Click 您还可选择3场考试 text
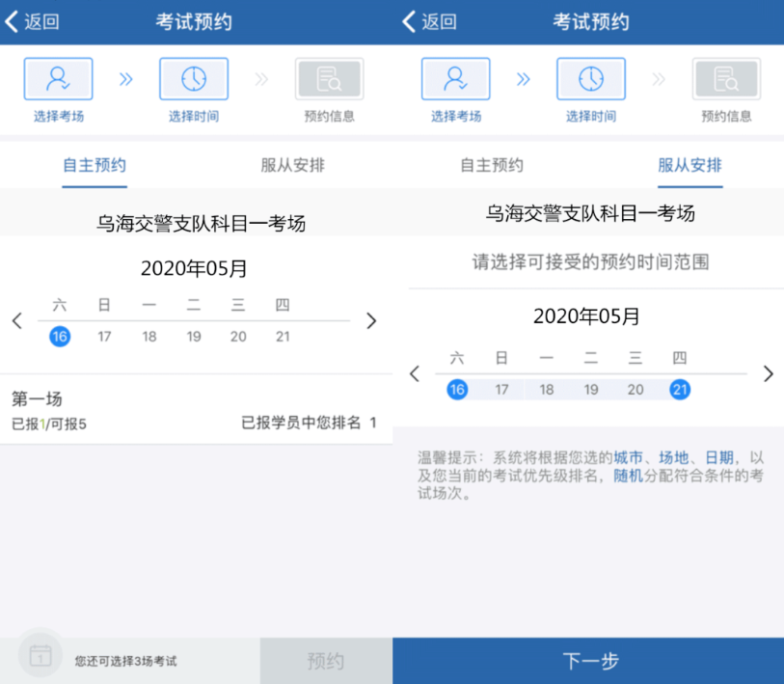Image resolution: width=784 pixels, height=684 pixels. pyautogui.click(x=125, y=661)
